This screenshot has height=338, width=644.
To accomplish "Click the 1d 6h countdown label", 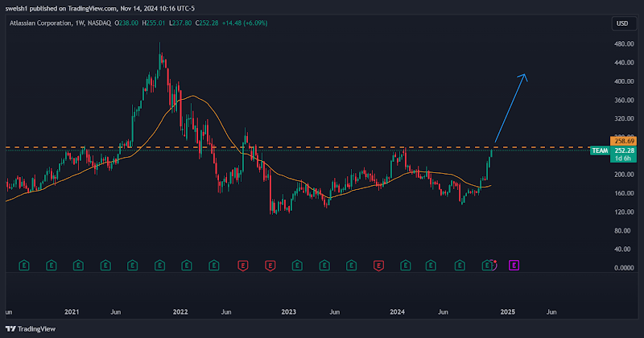I will (623, 159).
